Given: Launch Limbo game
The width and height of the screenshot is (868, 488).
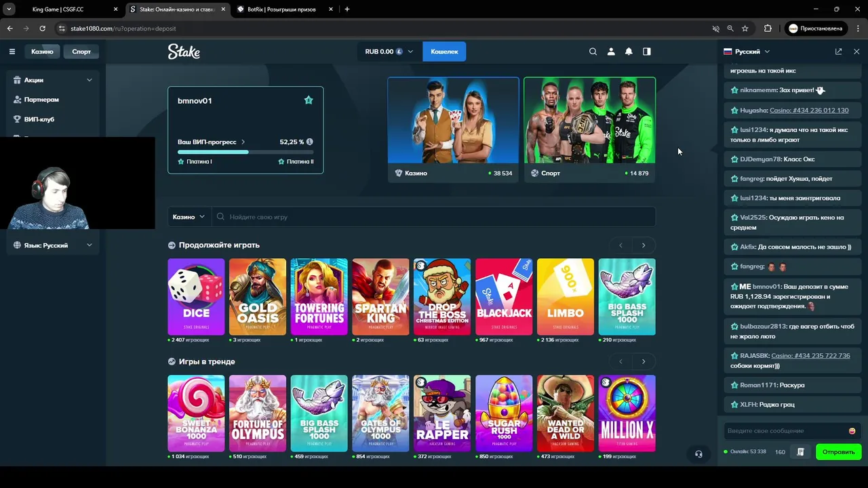Looking at the screenshot, I should (566, 297).
